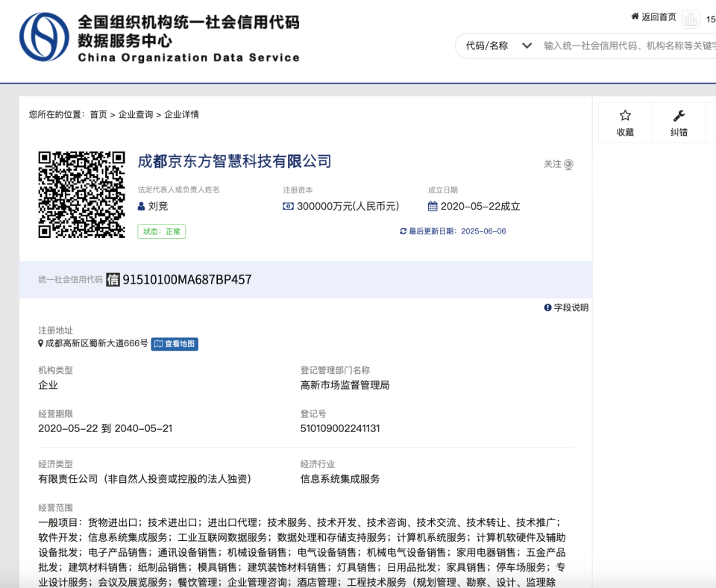Click the 信 credit code badge icon
The height and width of the screenshot is (588, 716).
113,279
